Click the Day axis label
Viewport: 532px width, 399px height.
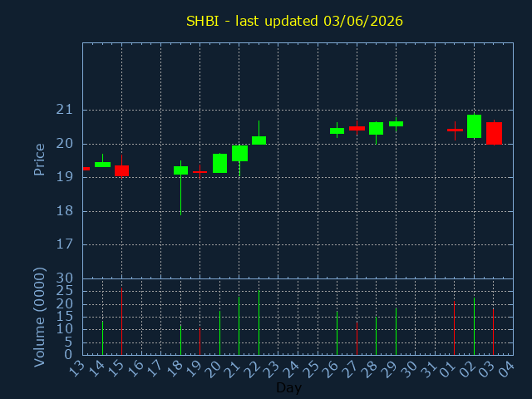pyautogui.click(x=288, y=387)
